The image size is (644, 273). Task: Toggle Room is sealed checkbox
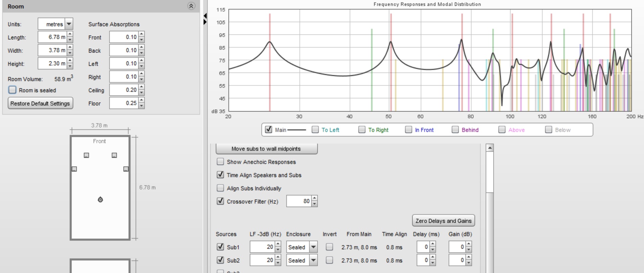pos(13,90)
